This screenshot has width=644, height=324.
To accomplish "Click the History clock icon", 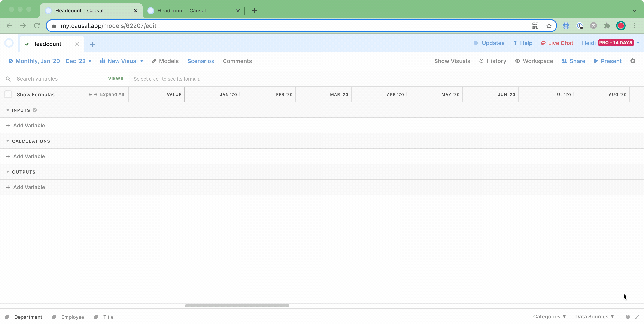I will 481,61.
